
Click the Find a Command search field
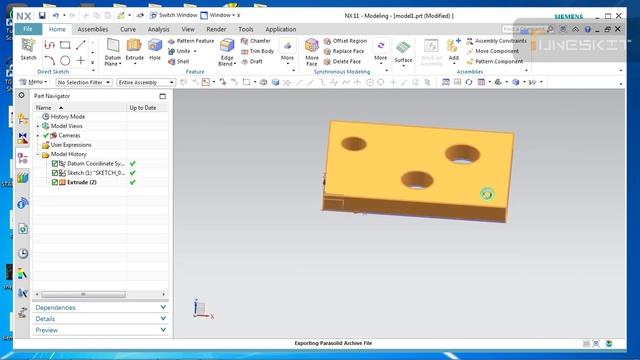click(x=523, y=29)
